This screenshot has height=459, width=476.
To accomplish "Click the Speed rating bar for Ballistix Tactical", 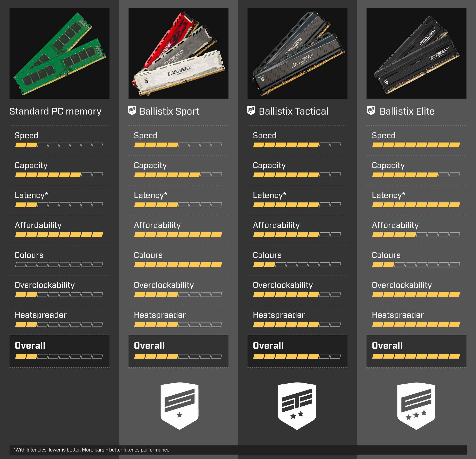I will pos(297,145).
